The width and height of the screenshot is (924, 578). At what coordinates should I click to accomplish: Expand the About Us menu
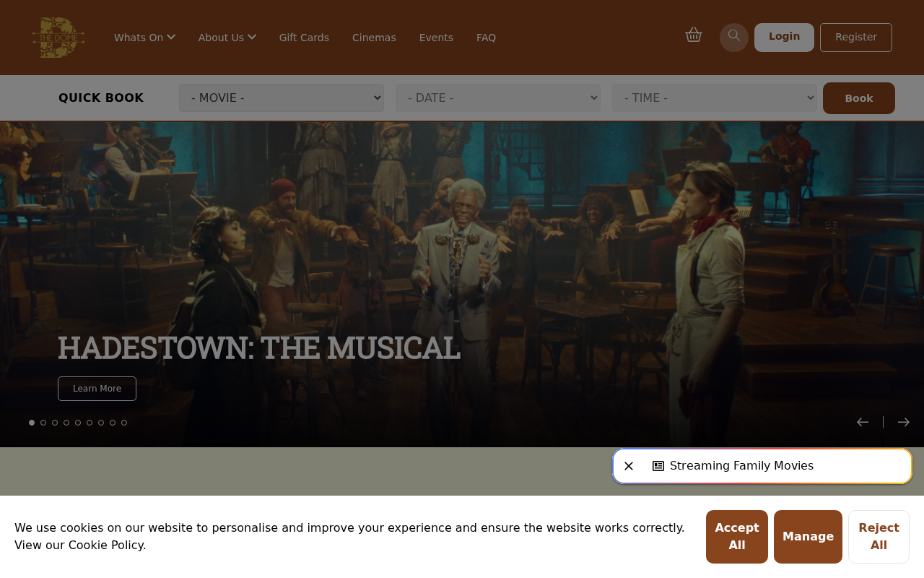227,38
